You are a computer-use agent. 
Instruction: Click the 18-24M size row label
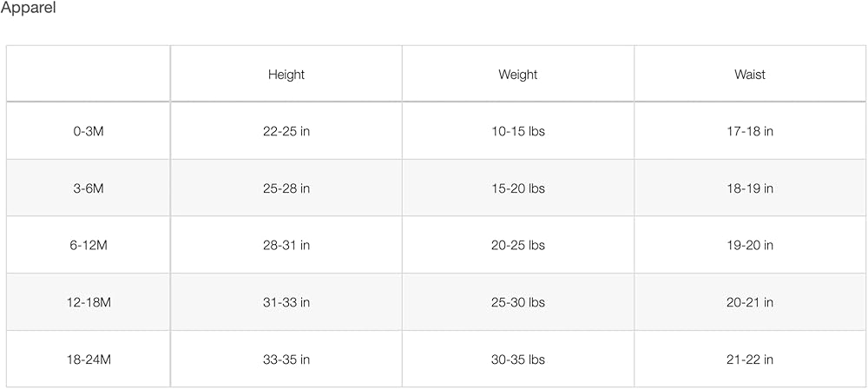[89, 359]
